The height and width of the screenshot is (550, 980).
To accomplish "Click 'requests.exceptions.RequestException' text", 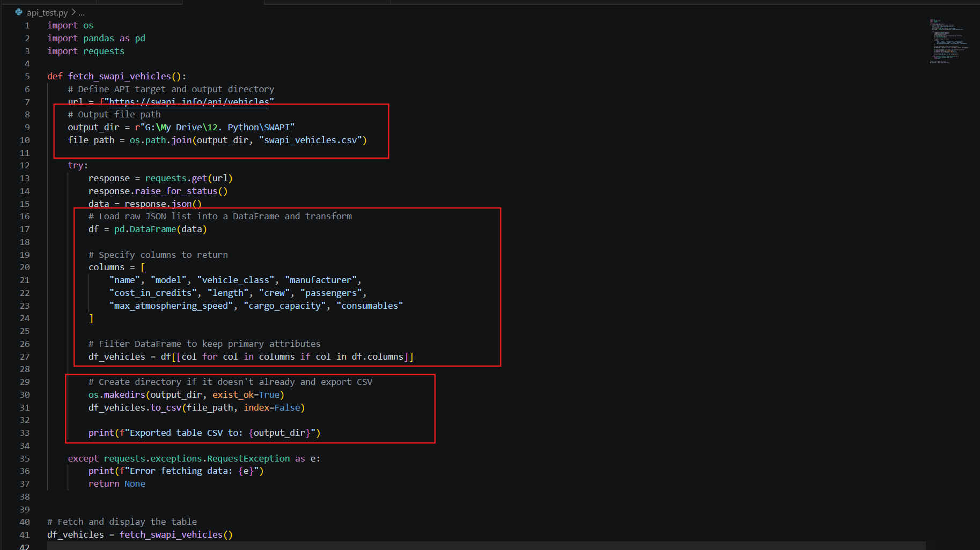I will (x=197, y=458).
